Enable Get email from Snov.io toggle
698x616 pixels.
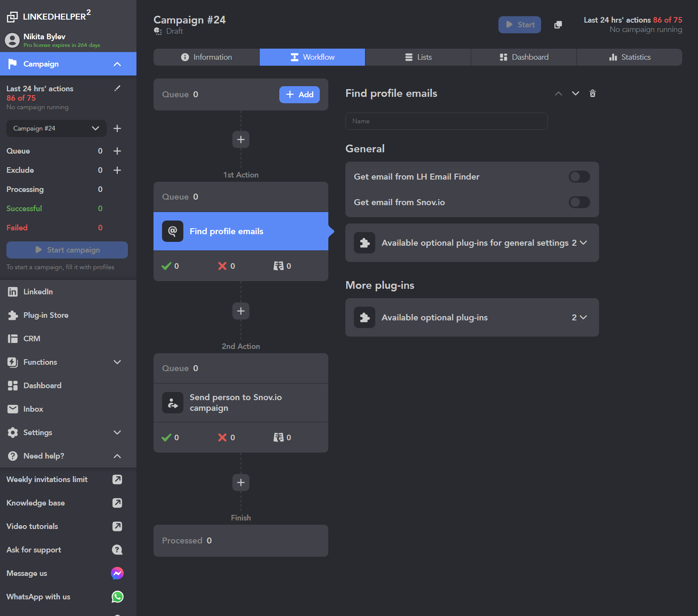point(579,202)
